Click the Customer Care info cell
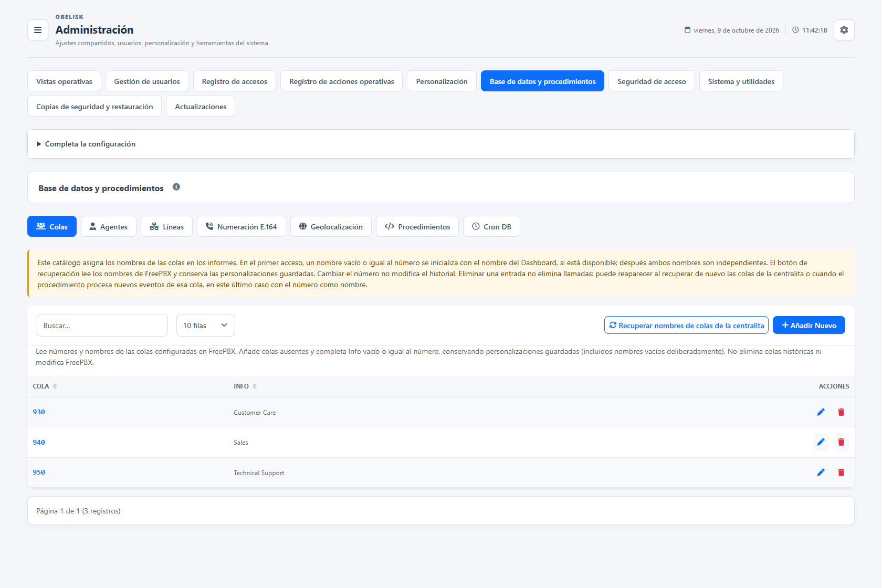 tap(255, 413)
